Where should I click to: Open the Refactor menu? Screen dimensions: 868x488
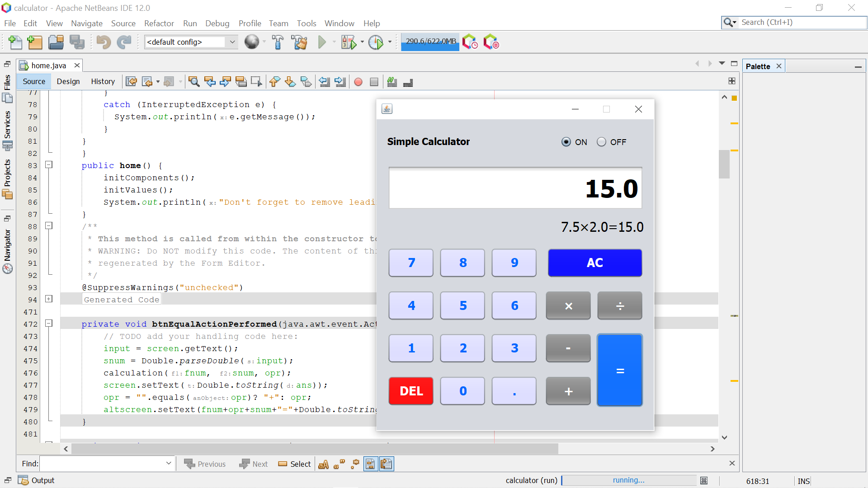click(x=159, y=23)
